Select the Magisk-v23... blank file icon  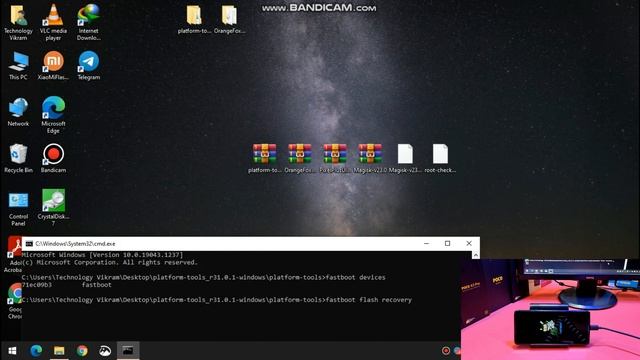point(405,158)
